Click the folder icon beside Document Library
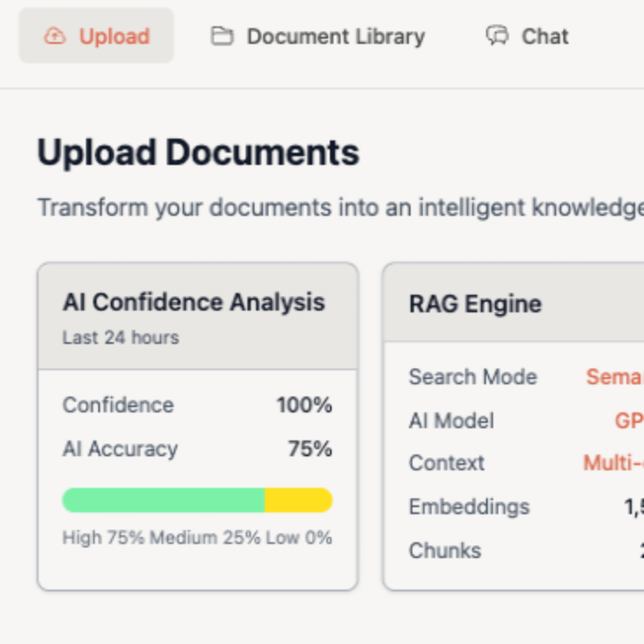Screen dimensions: 644x644 [222, 36]
